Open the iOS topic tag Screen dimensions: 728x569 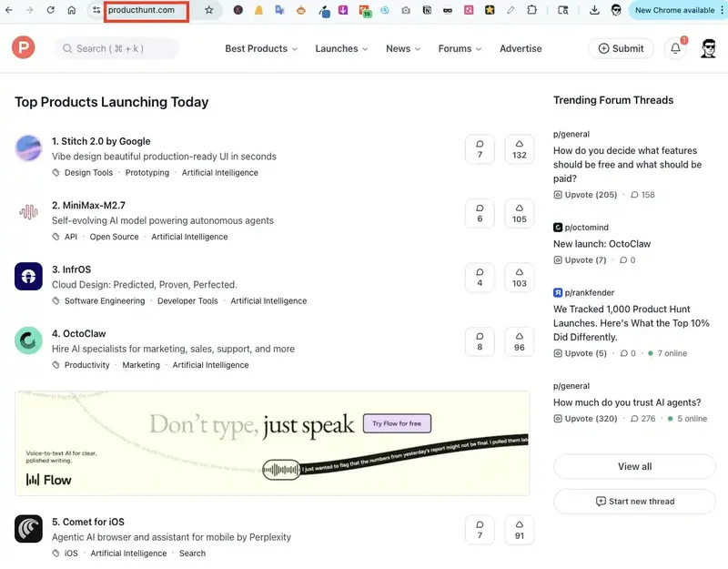[71, 553]
